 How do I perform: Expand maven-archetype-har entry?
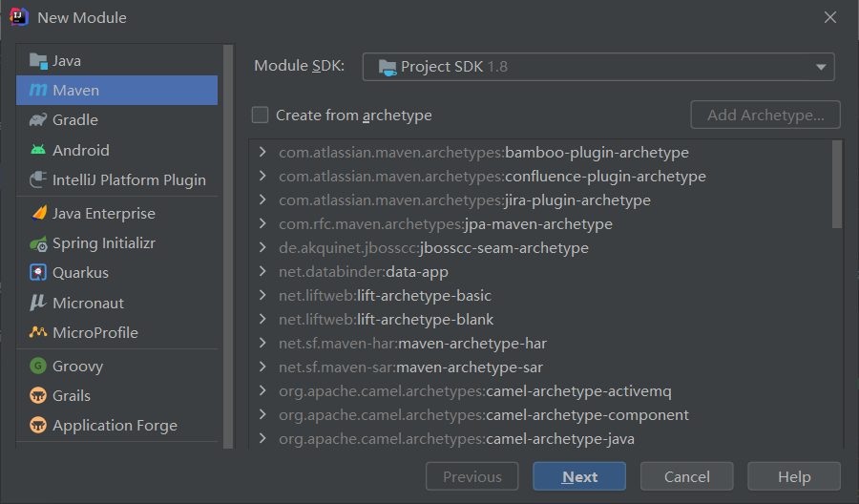coord(262,343)
